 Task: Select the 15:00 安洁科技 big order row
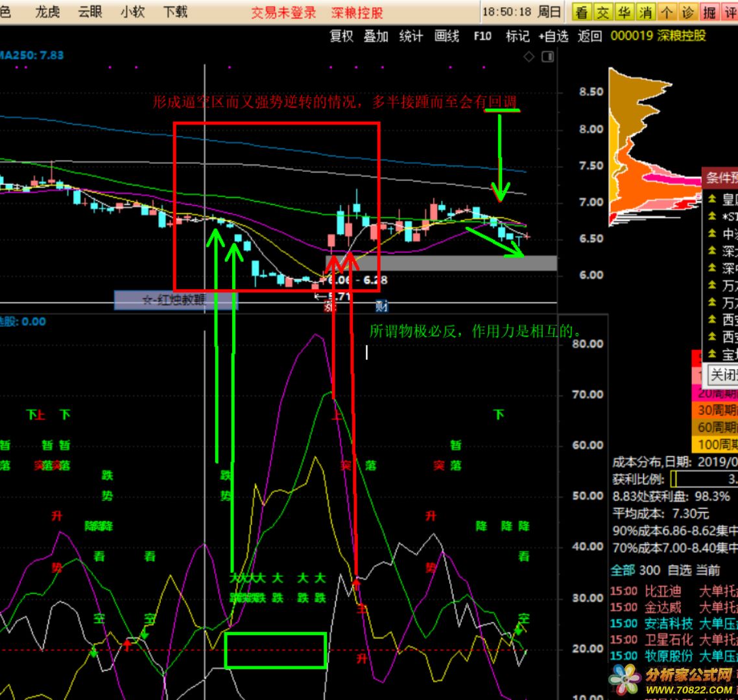(x=674, y=624)
